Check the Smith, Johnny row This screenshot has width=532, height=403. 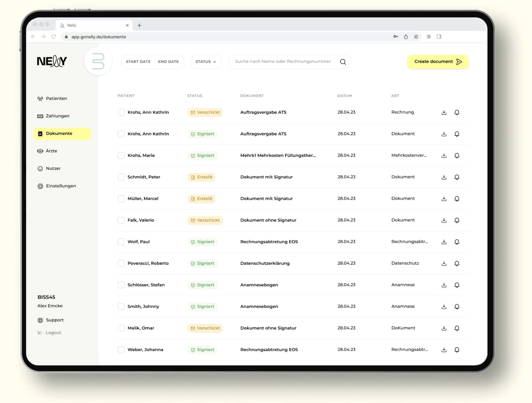[121, 307]
